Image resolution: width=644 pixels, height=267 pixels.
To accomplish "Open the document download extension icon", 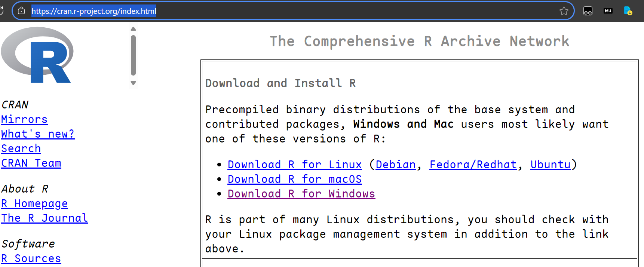I will [628, 11].
